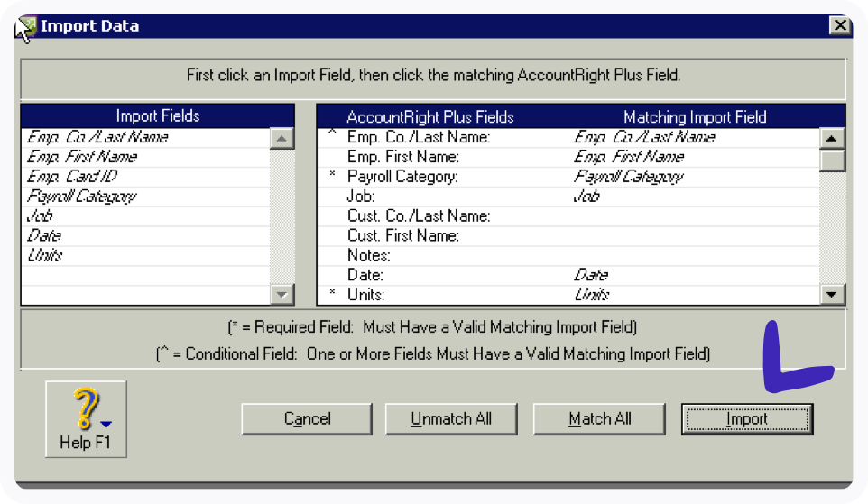
Task: Click Units: AccountRight field
Action: (365, 294)
